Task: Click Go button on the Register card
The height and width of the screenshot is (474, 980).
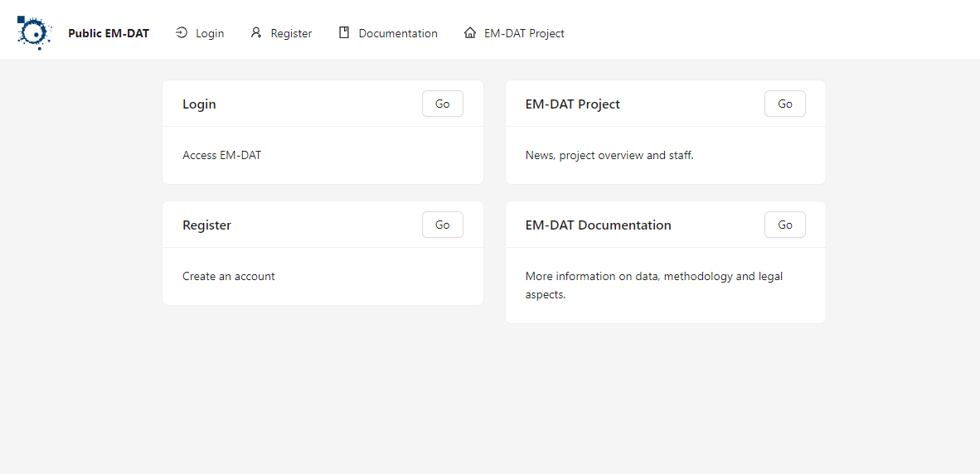Action: point(443,225)
